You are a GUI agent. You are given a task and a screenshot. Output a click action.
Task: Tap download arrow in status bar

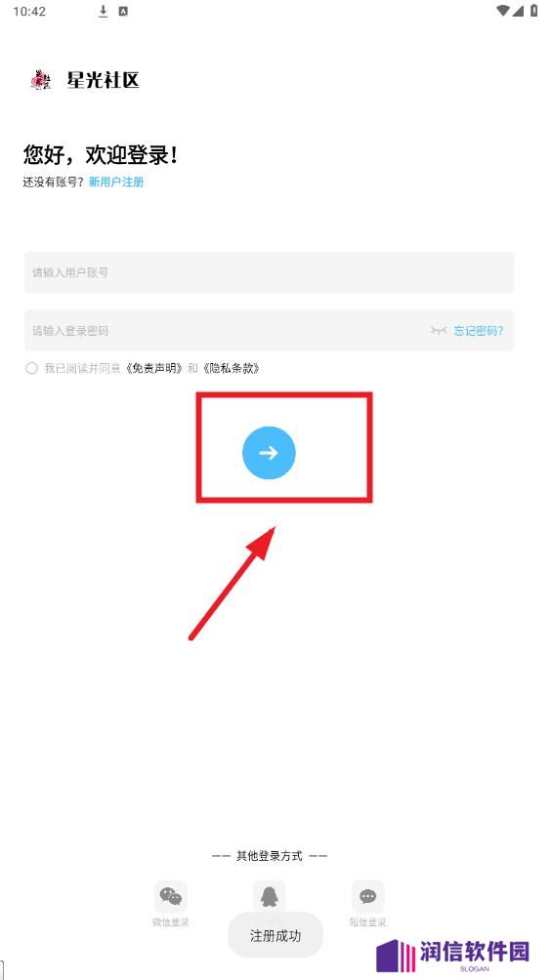[x=104, y=11]
